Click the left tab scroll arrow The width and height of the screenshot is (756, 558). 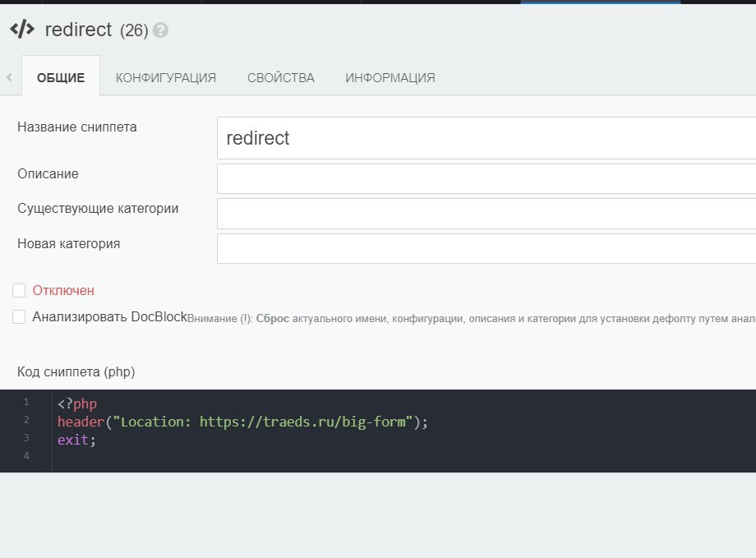[9, 77]
